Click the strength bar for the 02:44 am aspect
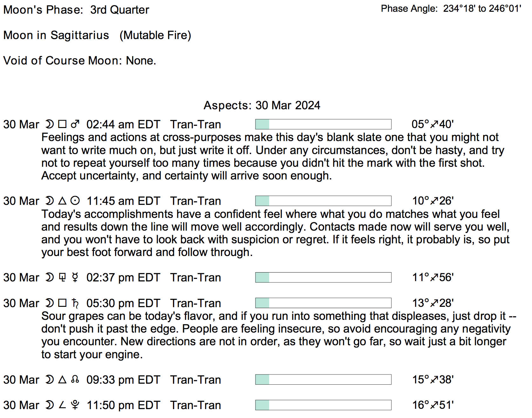The image size is (532, 418). point(323,124)
